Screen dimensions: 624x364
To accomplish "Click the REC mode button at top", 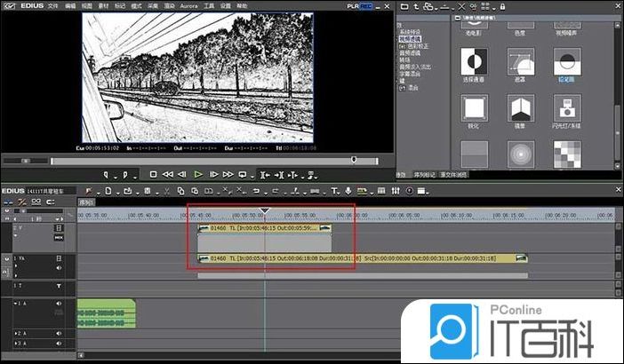I will [364, 5].
